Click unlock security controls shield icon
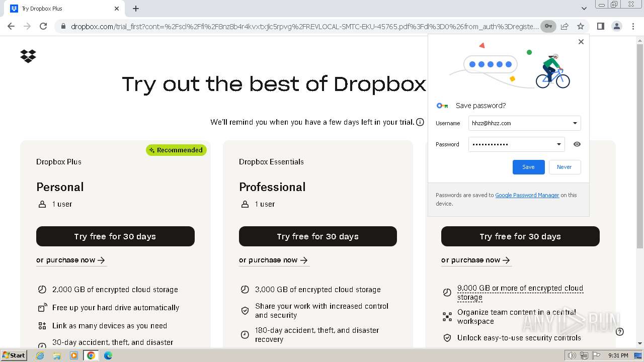 [447, 338]
